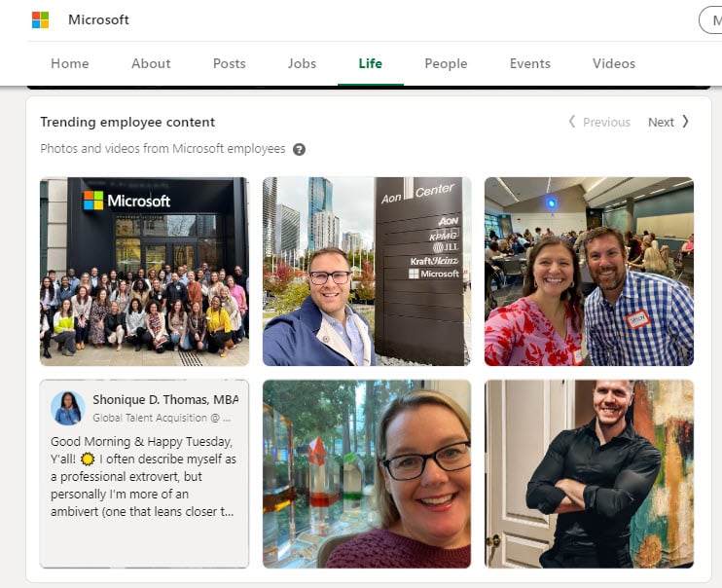Viewport: 722px width, 588px height.
Task: Click the Next chevron arrow
Action: [x=685, y=122]
